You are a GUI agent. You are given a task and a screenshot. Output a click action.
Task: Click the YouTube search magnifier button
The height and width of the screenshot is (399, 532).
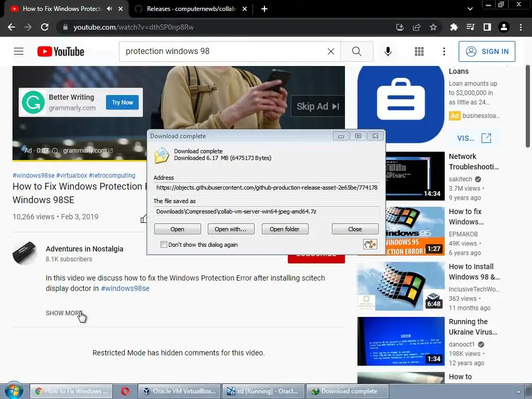(x=357, y=51)
